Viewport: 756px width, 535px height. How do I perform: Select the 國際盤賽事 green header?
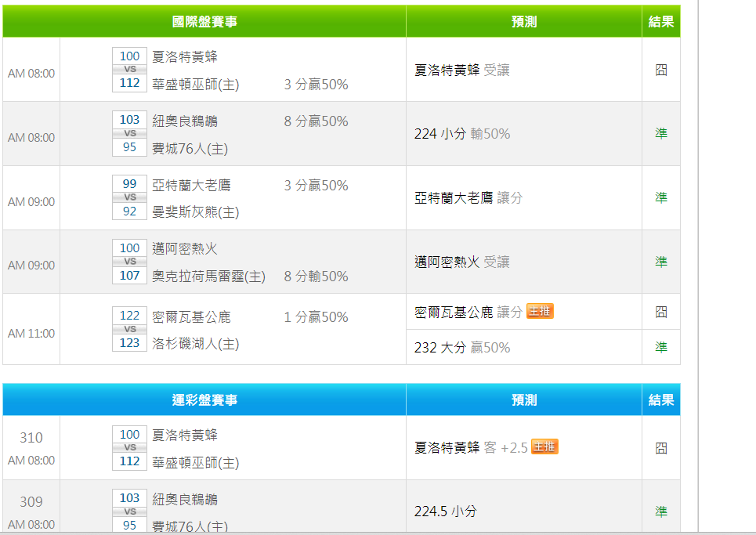click(204, 22)
